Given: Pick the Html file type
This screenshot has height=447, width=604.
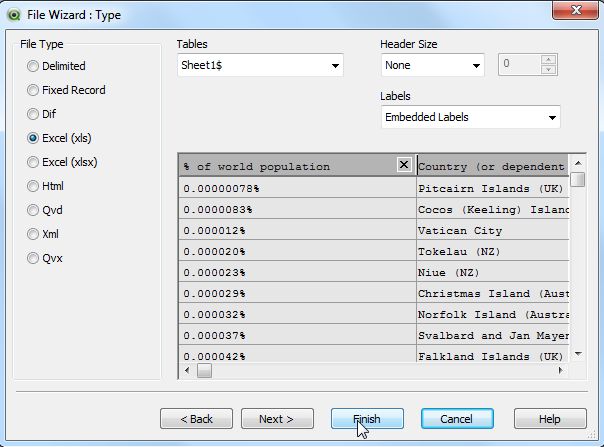Looking at the screenshot, I should coord(45,186).
